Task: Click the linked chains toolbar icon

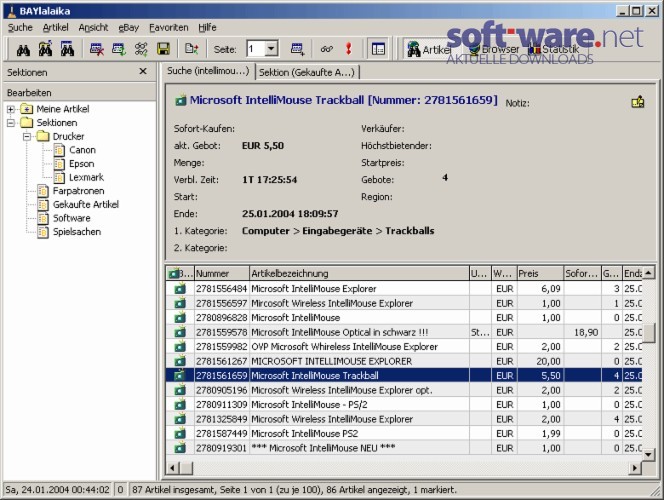Action: pyautogui.click(x=141, y=49)
